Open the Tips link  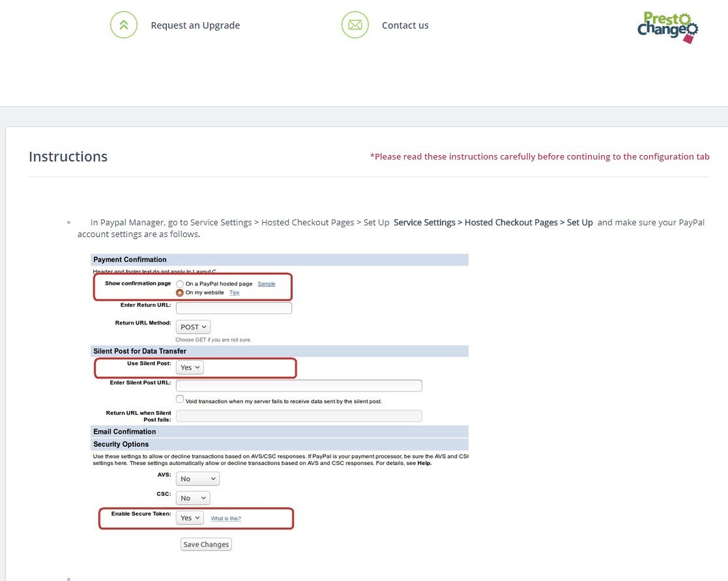click(235, 293)
